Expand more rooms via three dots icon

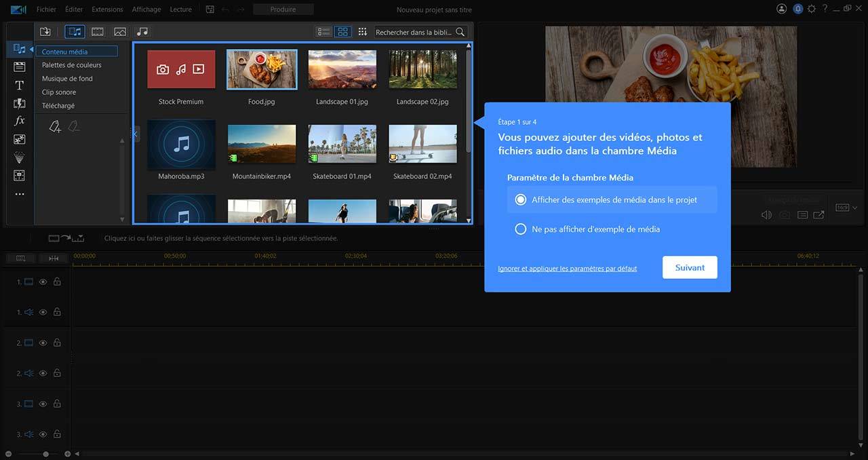tap(19, 194)
